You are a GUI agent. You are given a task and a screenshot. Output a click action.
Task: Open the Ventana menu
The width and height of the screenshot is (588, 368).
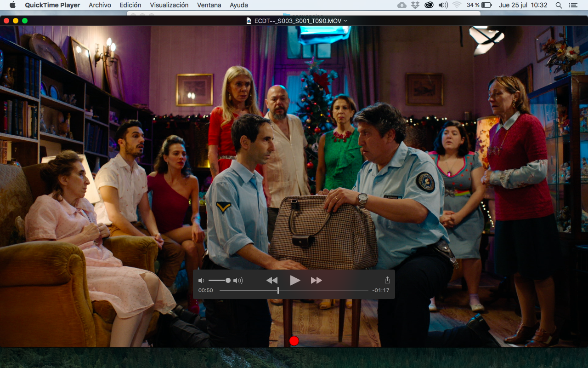(209, 5)
